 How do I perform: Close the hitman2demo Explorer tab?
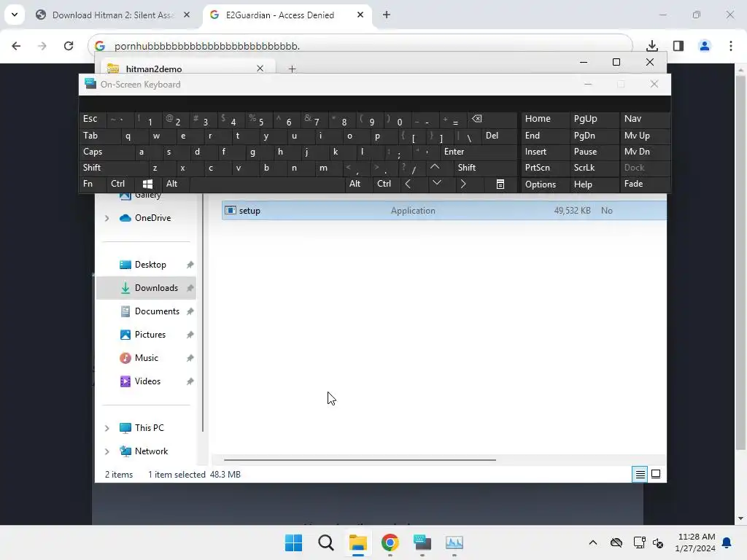pyautogui.click(x=260, y=69)
